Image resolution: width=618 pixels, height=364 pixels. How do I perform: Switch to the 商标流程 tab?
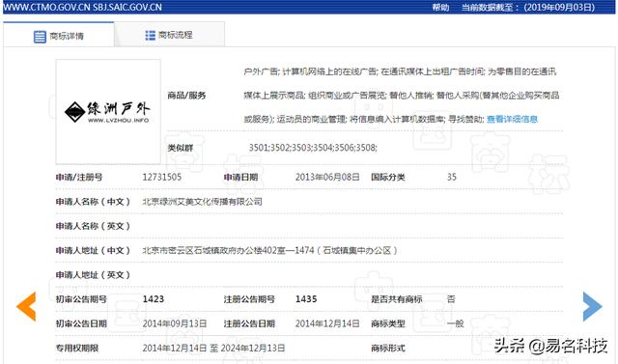pos(170,35)
